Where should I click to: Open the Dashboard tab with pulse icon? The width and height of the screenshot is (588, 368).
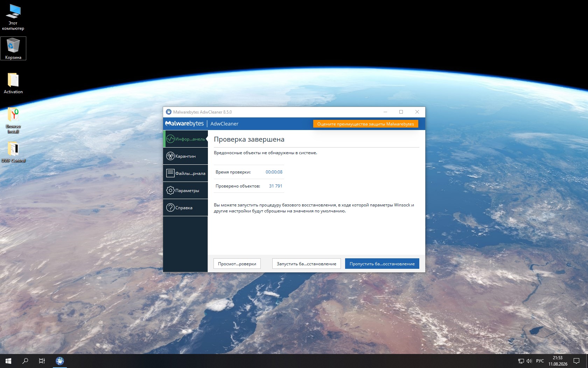[x=185, y=139]
